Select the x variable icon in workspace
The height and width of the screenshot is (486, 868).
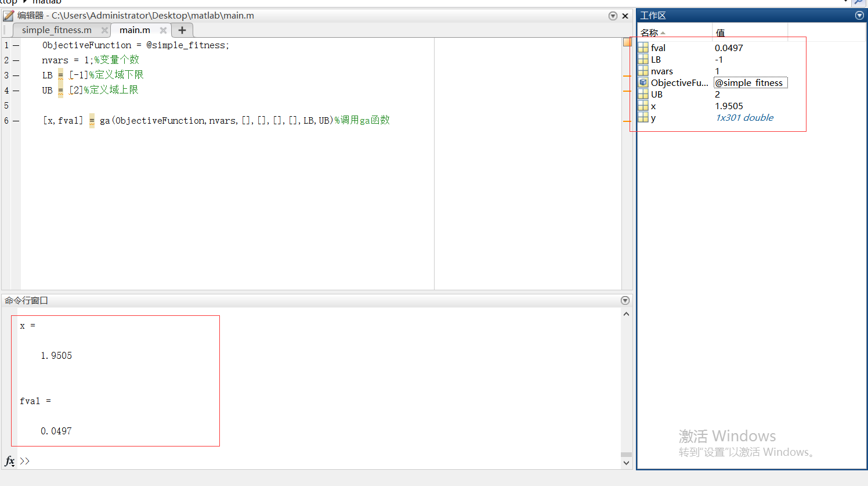point(643,106)
